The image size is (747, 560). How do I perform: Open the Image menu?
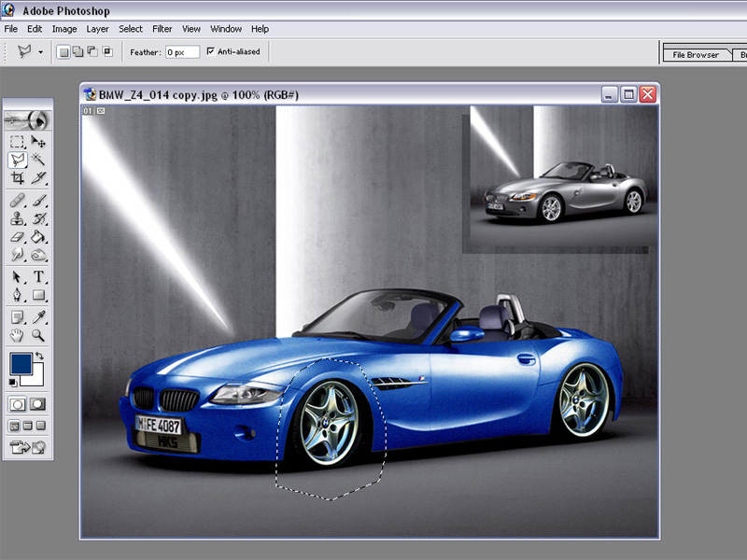tap(64, 29)
